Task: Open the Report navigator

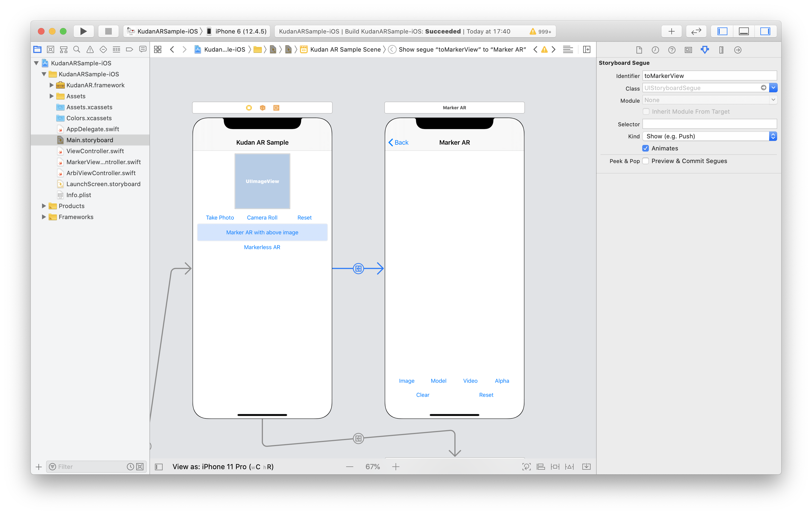Action: (x=143, y=49)
